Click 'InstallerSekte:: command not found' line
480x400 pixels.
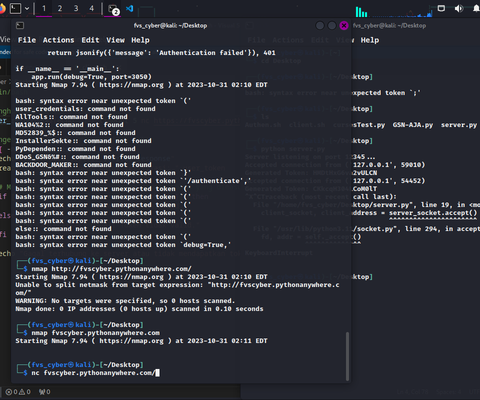click(83, 141)
